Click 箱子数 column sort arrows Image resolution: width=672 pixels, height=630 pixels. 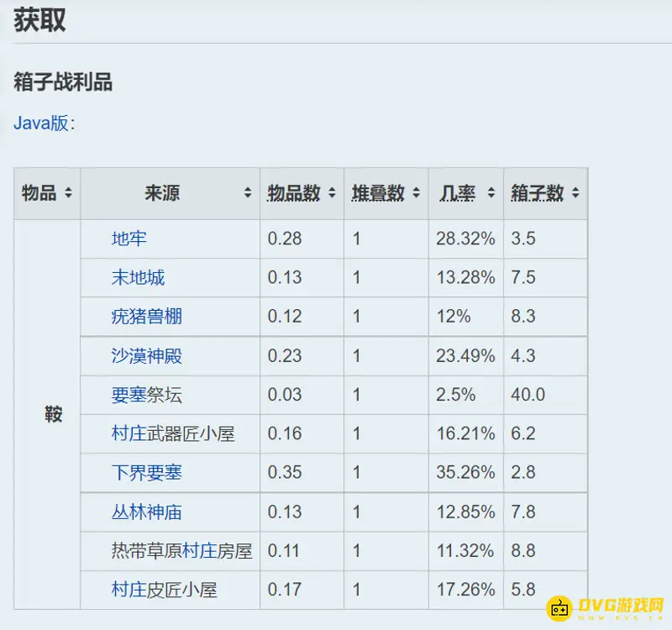pos(575,193)
